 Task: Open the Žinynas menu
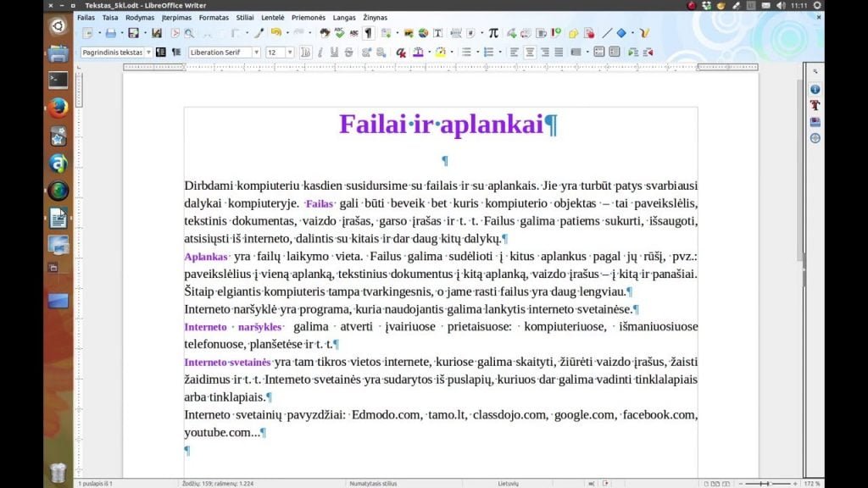click(x=376, y=18)
